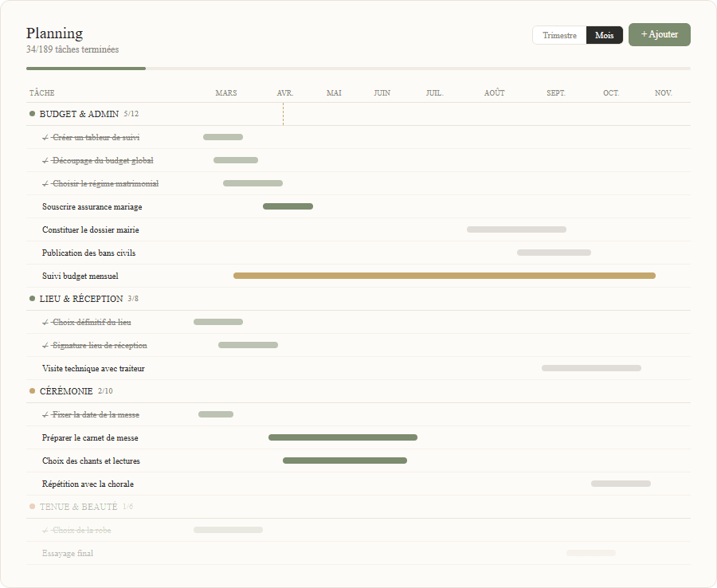Click the + Ajouter button
Viewport: 717px width, 588px height.
659,35
